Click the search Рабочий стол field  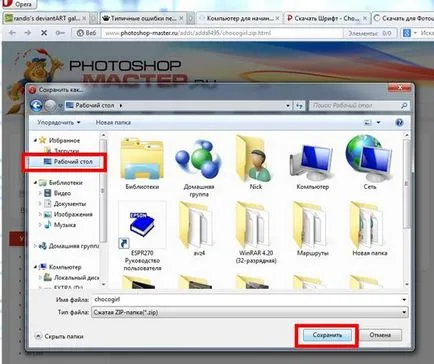coord(358,106)
